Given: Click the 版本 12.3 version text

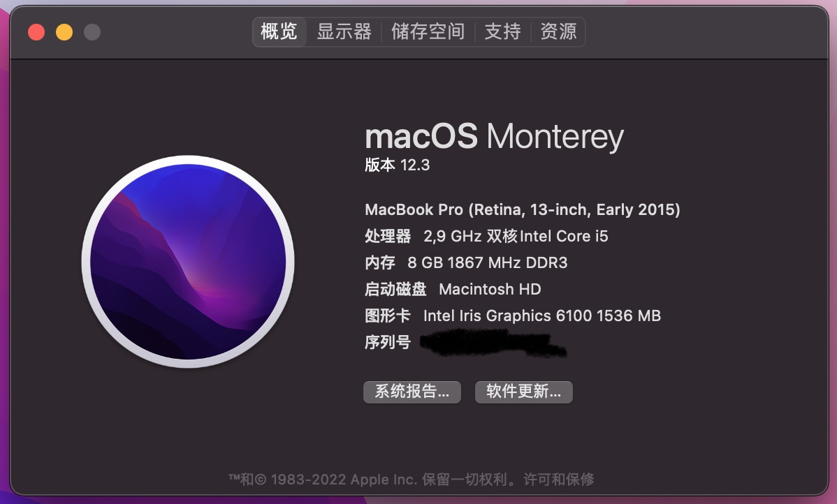Looking at the screenshot, I should [x=397, y=165].
